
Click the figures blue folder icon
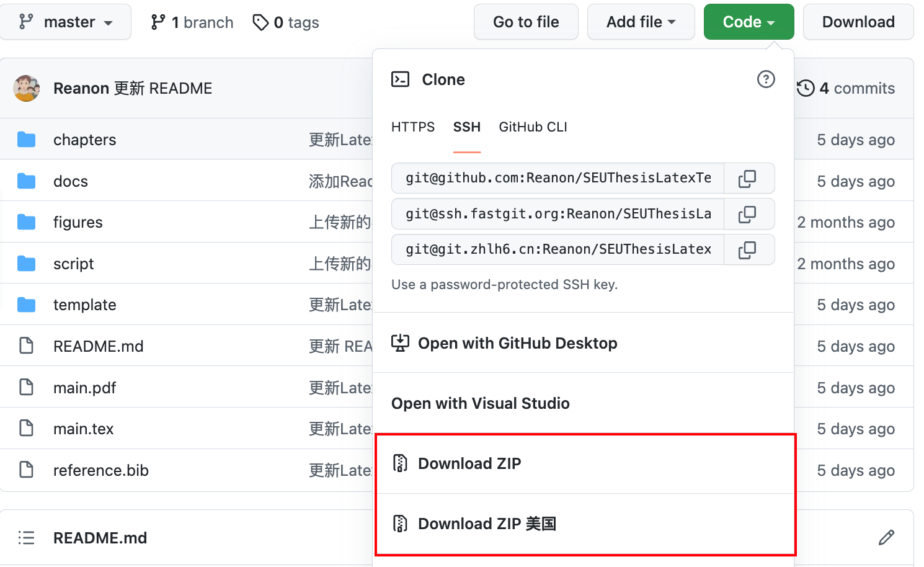(x=26, y=221)
